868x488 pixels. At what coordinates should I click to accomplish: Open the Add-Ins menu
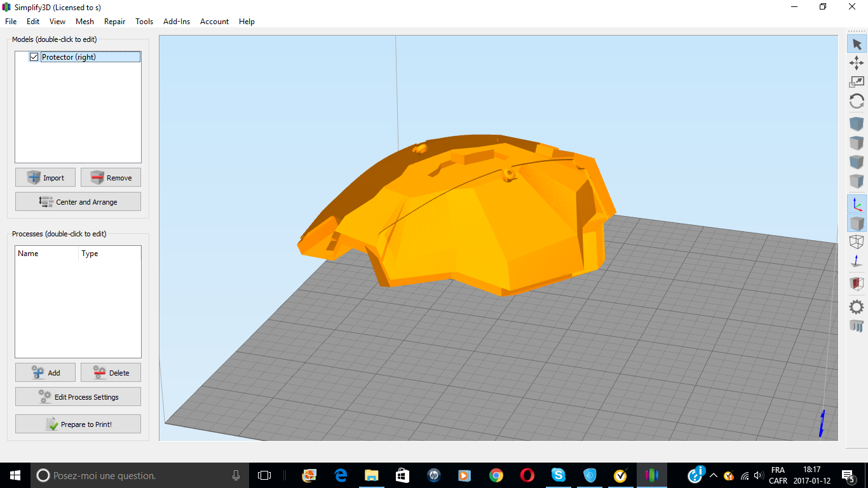click(x=176, y=22)
